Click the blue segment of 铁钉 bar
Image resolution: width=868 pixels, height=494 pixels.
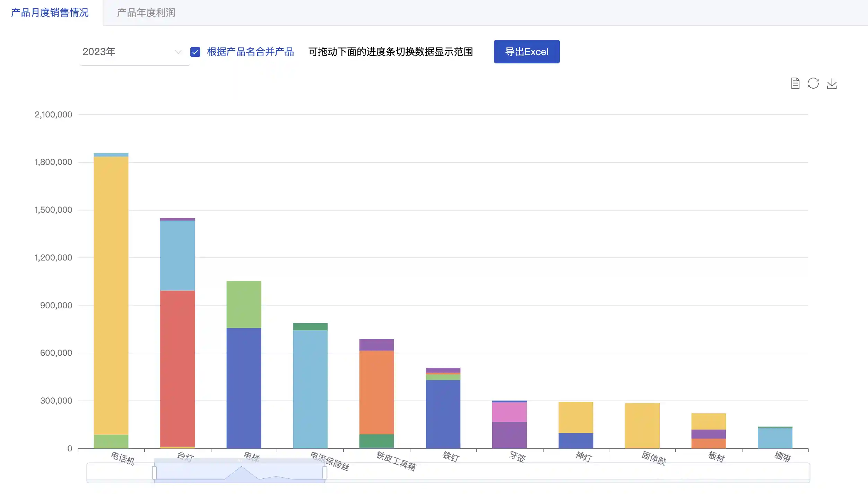[x=443, y=414]
